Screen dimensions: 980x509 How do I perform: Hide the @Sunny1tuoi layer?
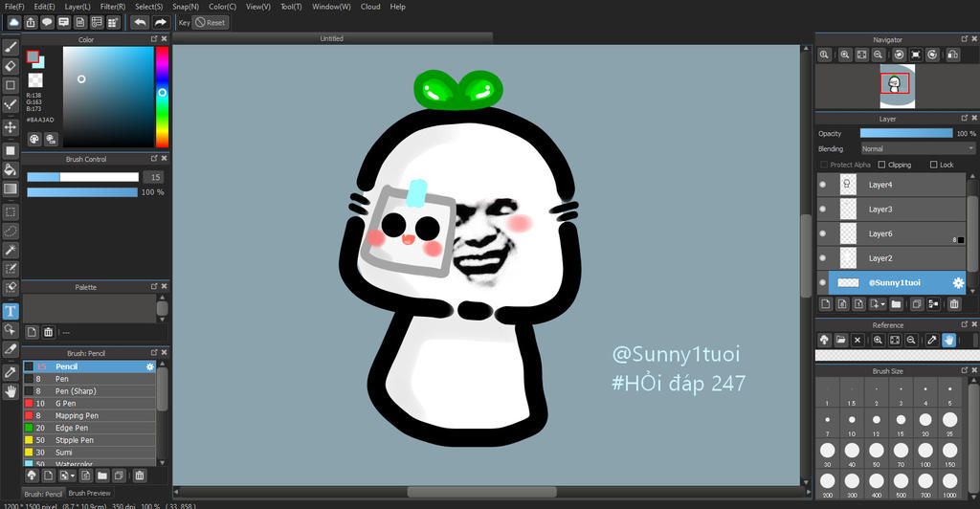[x=822, y=283]
